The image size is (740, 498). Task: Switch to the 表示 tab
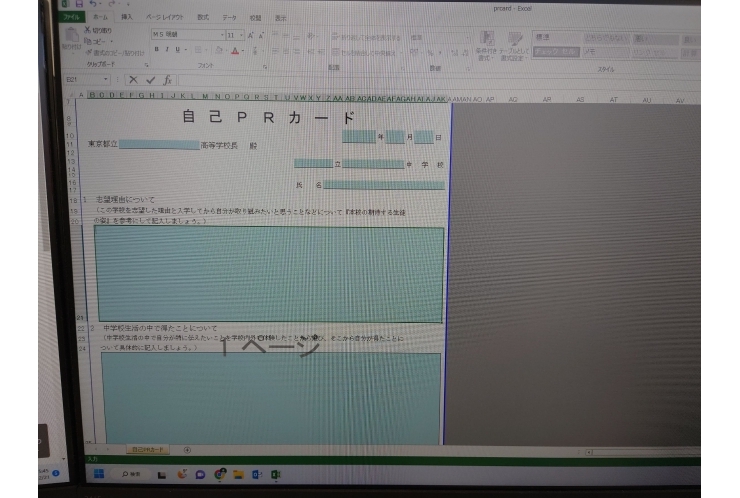coord(281,18)
